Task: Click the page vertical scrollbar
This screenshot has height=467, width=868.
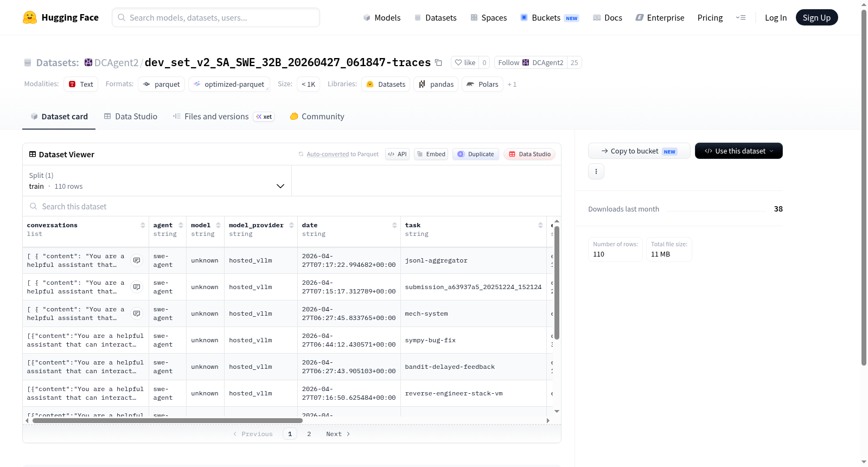Action: 864,188
